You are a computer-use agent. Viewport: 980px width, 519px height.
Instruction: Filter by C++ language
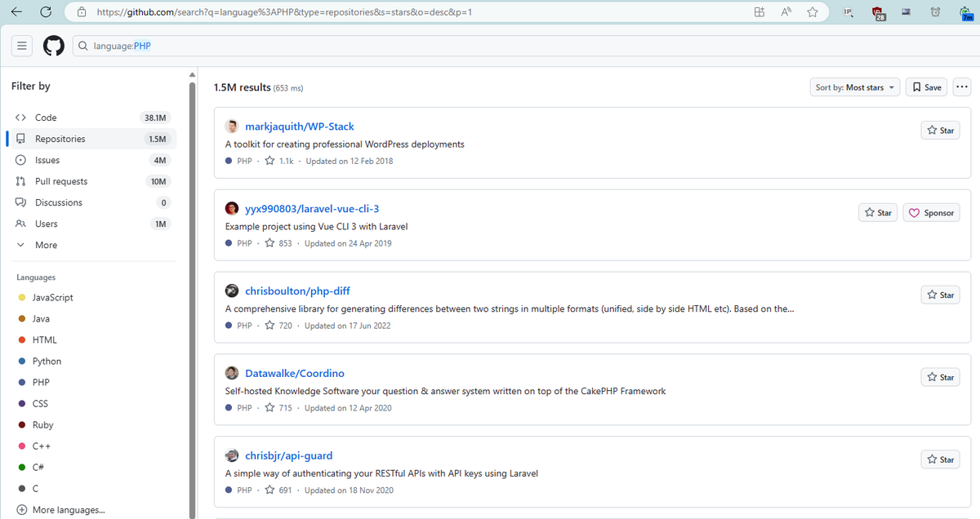41,446
